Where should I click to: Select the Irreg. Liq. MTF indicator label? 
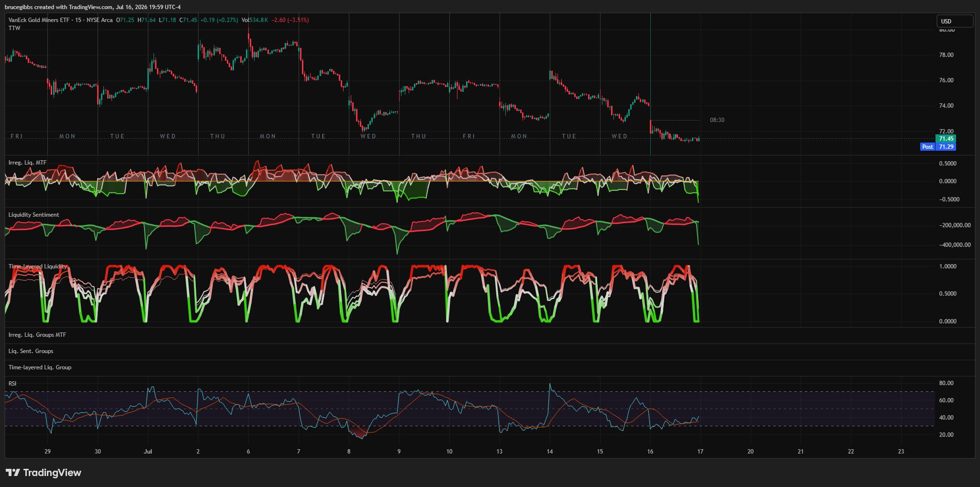27,163
